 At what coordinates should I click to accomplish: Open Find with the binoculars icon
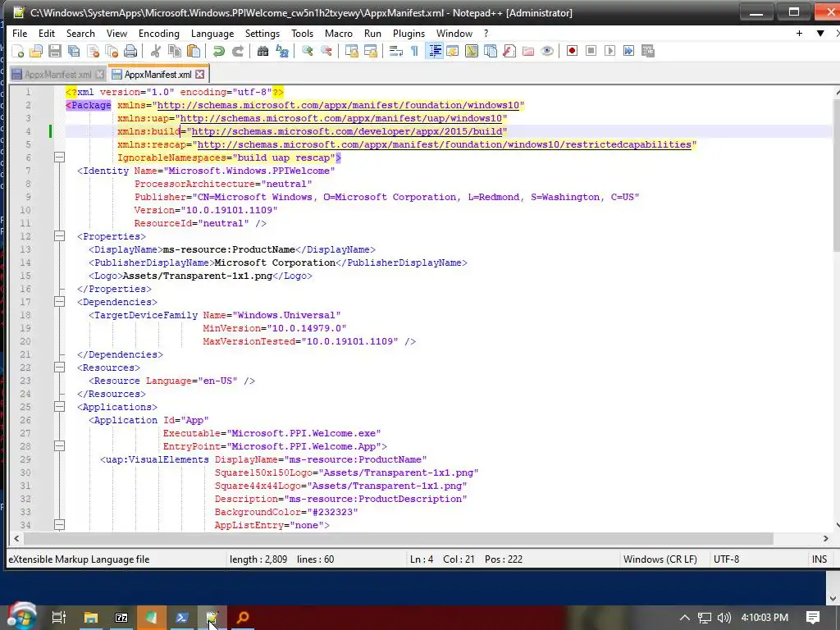pyautogui.click(x=262, y=51)
